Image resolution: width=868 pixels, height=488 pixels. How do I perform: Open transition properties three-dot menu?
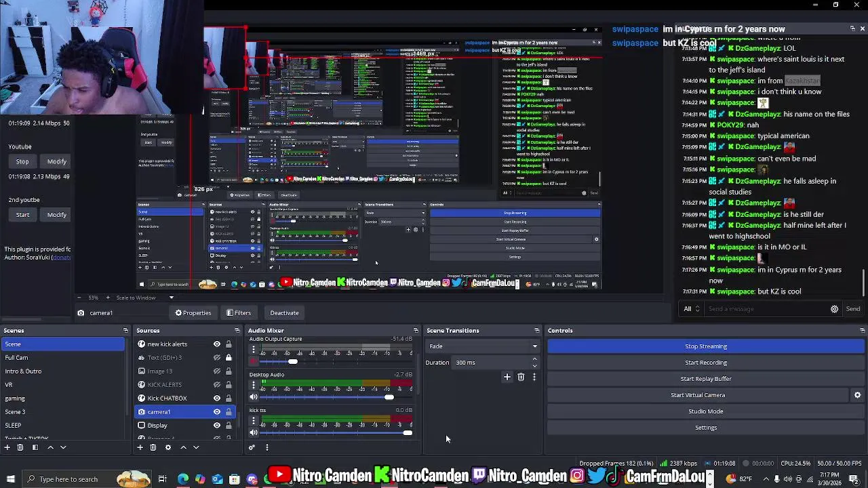click(x=534, y=377)
